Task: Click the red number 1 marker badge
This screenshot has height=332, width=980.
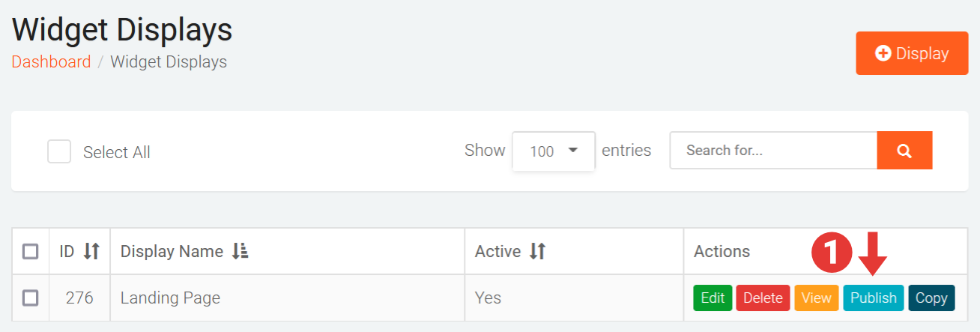Action: [x=832, y=252]
